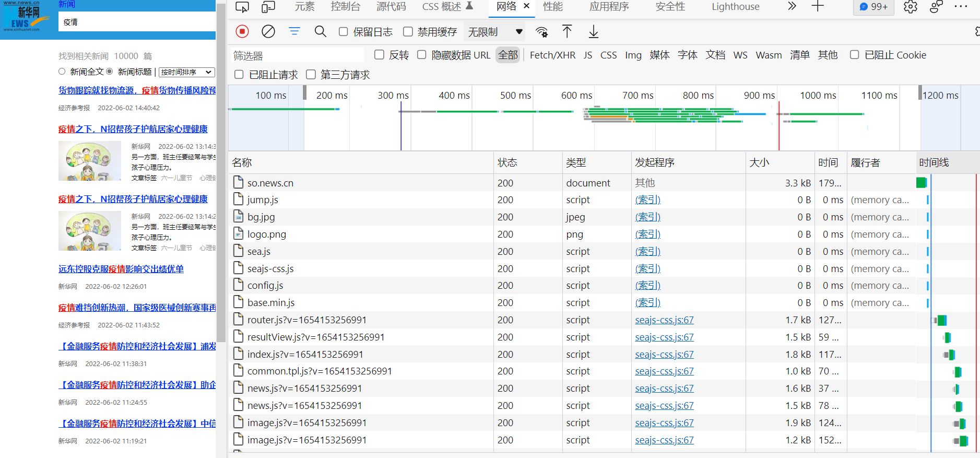Open seajs-css.js:67 initiator for router.js
Viewport: 980px width, 458px height.
pyautogui.click(x=664, y=320)
